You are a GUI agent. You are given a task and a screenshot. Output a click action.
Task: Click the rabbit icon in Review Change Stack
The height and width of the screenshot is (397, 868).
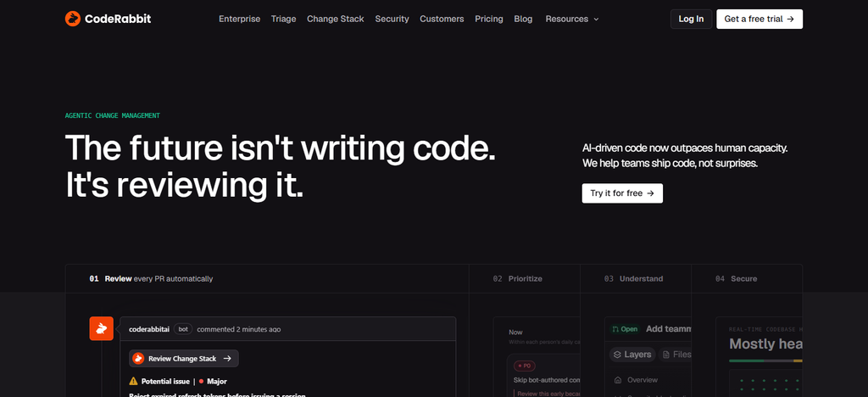[x=138, y=358]
